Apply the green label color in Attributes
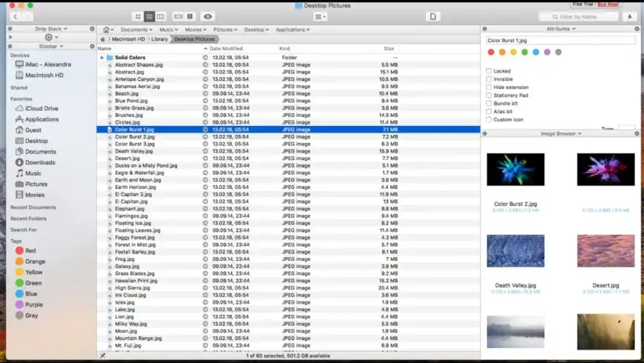This screenshot has height=363, width=644. pos(525,52)
